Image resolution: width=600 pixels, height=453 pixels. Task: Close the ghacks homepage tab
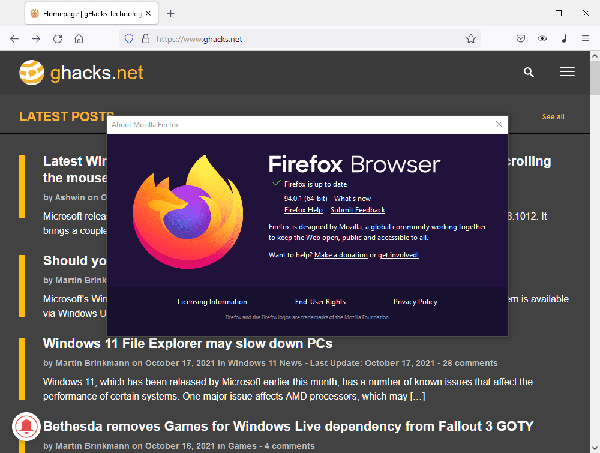[x=148, y=13]
